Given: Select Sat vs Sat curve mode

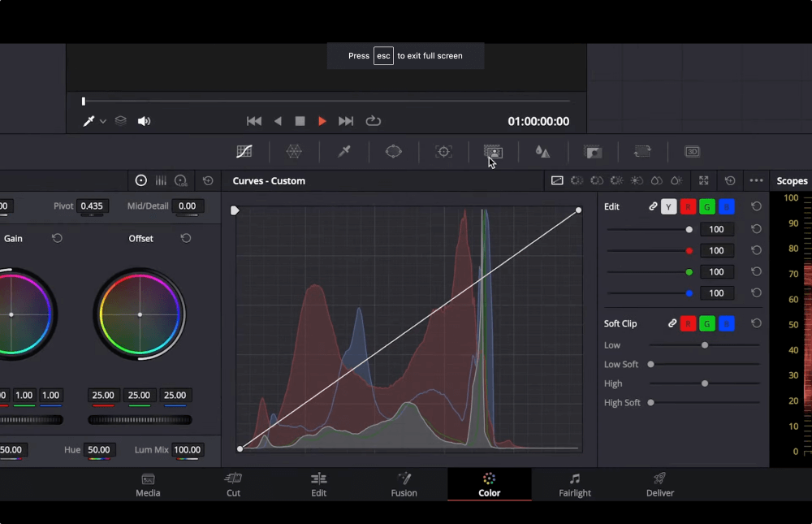Looking at the screenshot, I should [657, 180].
